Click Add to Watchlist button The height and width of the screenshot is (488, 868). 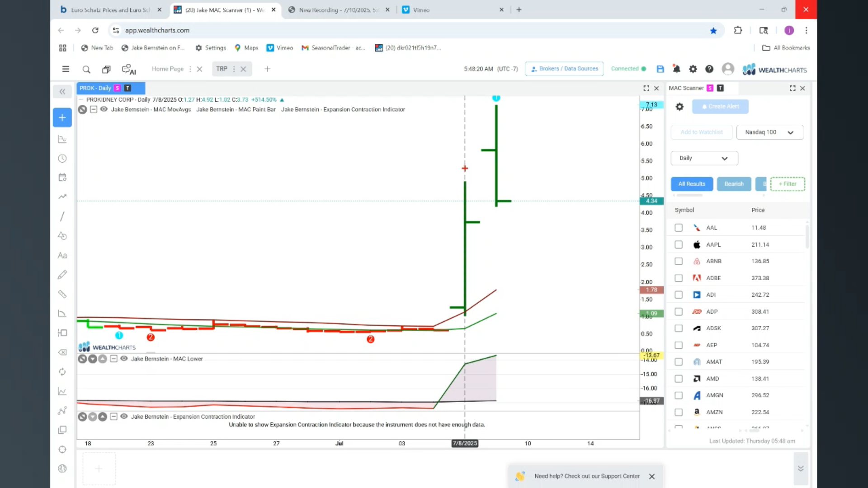coord(702,132)
